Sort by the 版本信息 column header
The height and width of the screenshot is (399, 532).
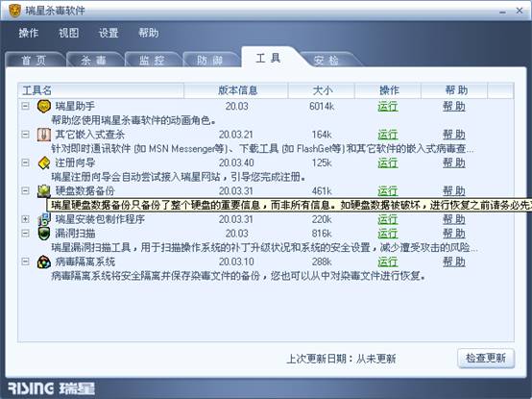[x=236, y=90]
